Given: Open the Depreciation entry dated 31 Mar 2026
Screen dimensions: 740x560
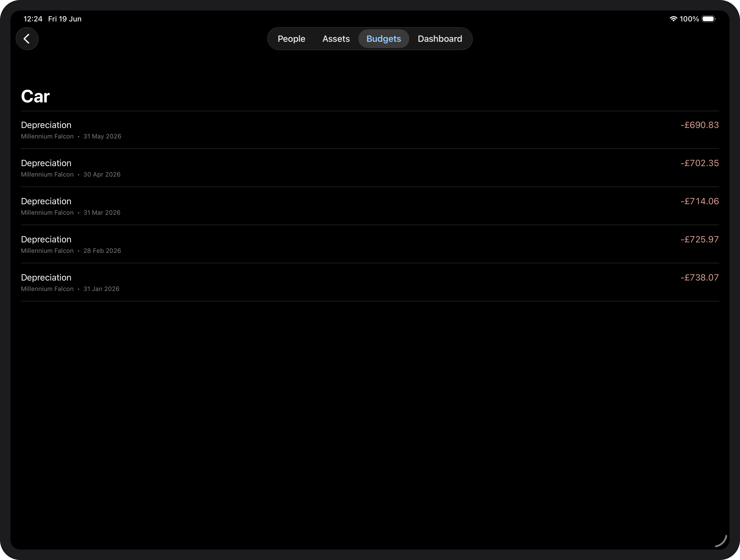Looking at the screenshot, I should click(x=370, y=206).
